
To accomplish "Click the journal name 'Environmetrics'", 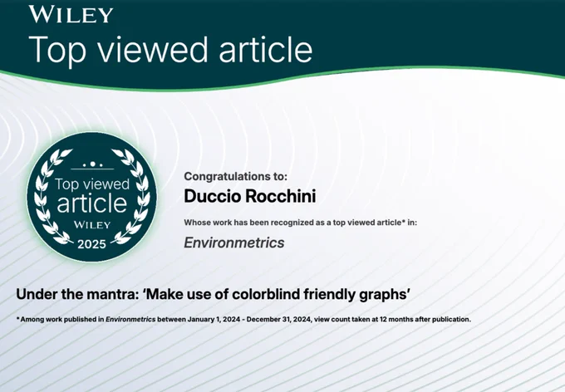I will 233,243.
